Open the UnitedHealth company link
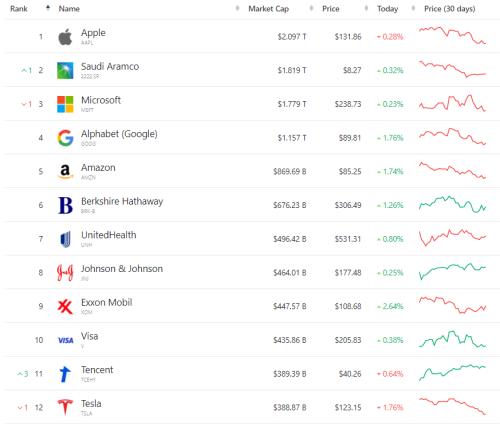Viewport: 500px width, 424px height. pos(109,235)
